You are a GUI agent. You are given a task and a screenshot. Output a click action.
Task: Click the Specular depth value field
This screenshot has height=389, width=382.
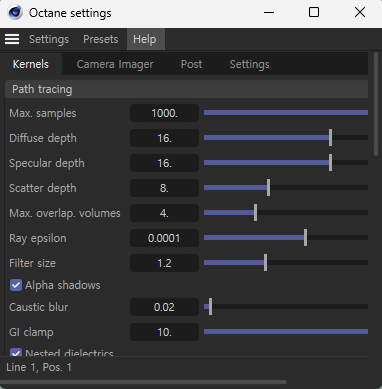tap(164, 163)
